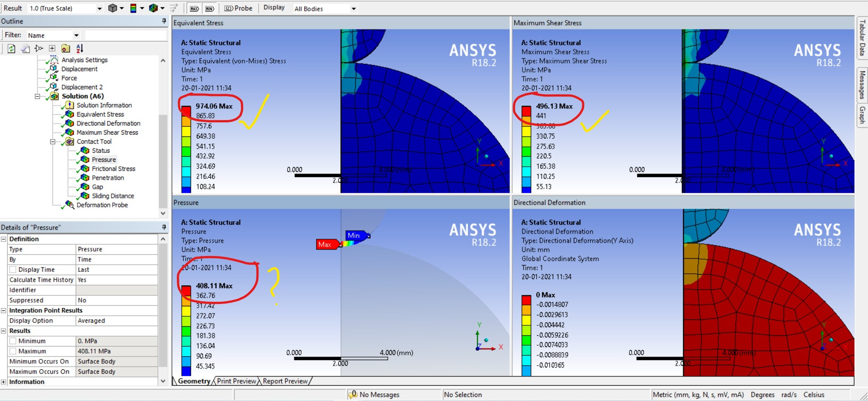Screen dimensions: 868x401
Task: Pin the Outline panel
Action: [x=164, y=21]
